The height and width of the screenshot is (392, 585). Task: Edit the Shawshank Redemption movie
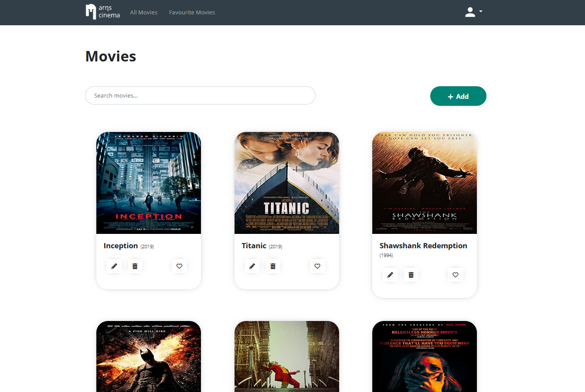(390, 275)
